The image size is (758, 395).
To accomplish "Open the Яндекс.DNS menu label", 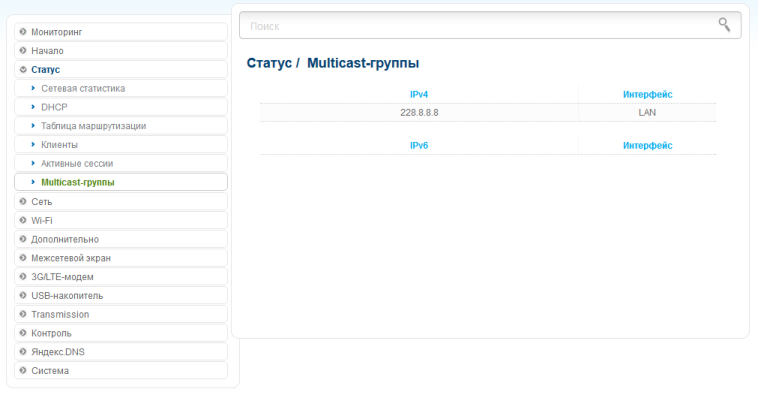I will [x=58, y=352].
